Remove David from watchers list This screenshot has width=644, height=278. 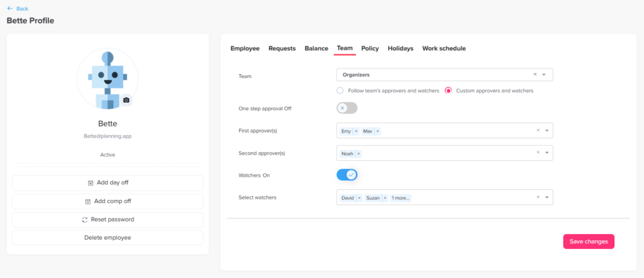[x=359, y=198]
